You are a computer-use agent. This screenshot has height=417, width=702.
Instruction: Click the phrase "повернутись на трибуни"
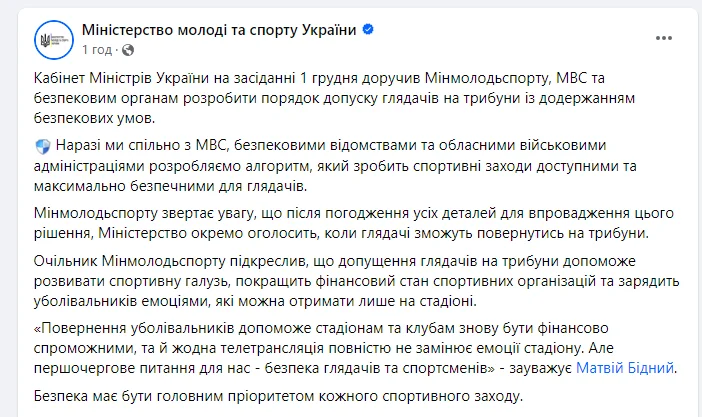pos(591,233)
